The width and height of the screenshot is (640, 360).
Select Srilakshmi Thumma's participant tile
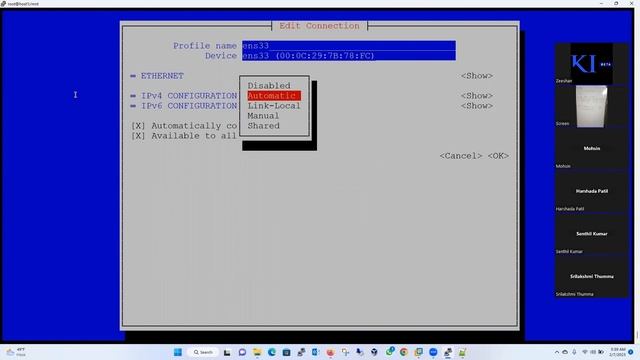point(591,277)
